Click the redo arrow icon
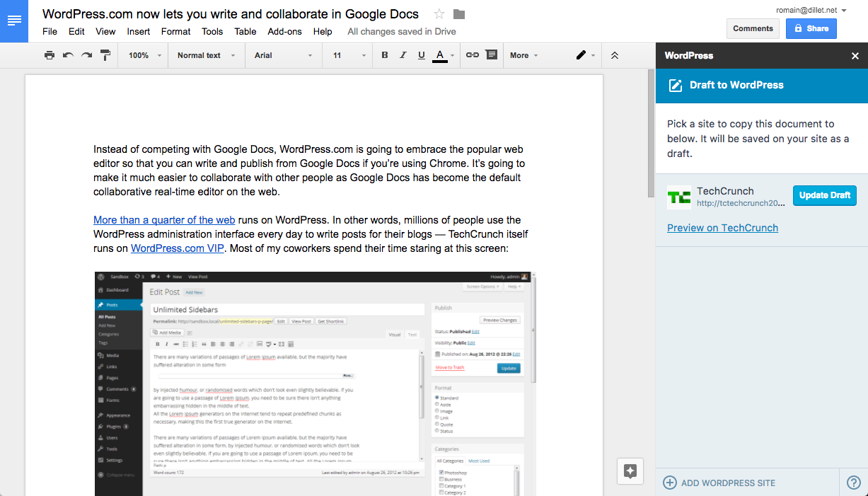 [86, 55]
